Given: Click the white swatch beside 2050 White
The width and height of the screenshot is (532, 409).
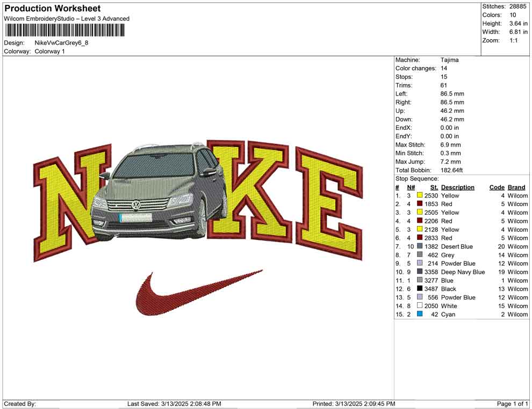Looking at the screenshot, I should [x=420, y=305].
